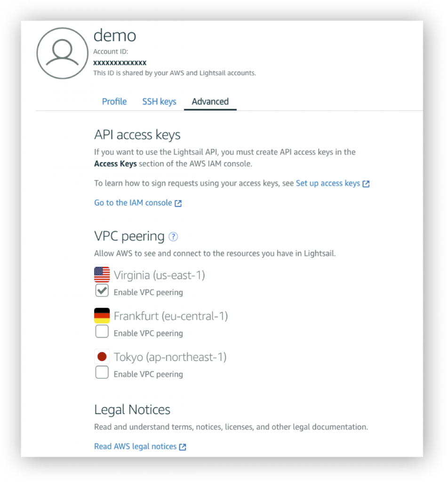This screenshot has width=448, height=482.
Task: Click the Account ID: label
Action: [x=111, y=52]
